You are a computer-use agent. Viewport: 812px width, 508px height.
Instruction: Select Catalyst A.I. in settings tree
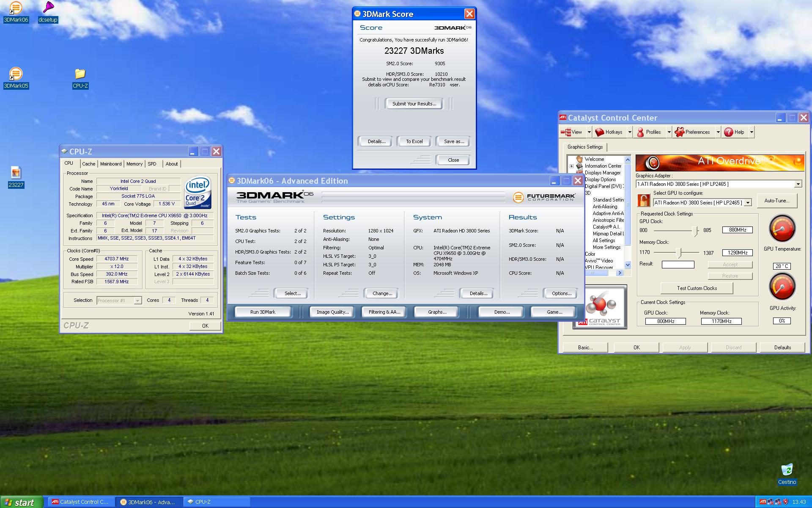click(606, 227)
